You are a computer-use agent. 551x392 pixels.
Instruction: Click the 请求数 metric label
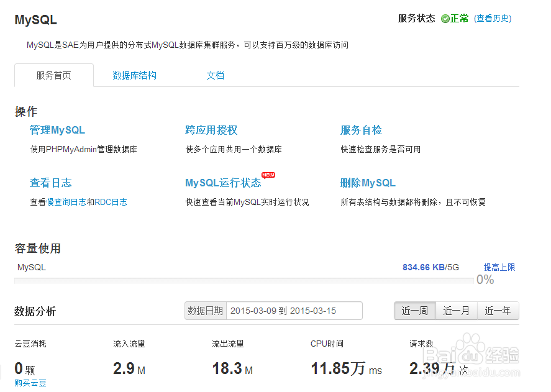point(421,344)
